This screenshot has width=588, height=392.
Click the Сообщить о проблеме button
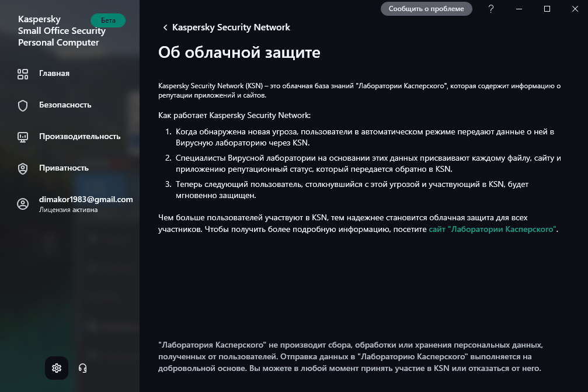(426, 9)
